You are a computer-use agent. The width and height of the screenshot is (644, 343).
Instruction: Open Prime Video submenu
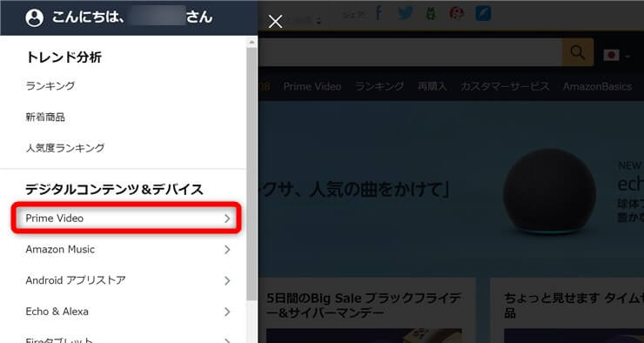[126, 219]
